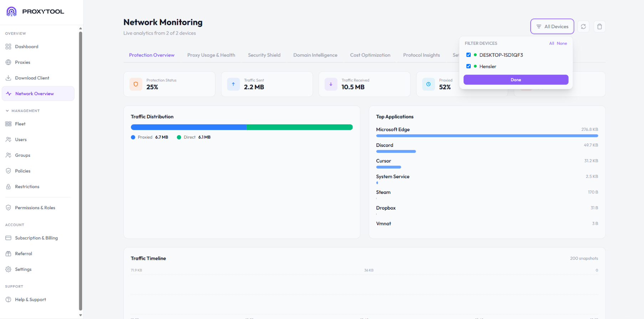Open Dashboard via its grid icon

(x=8, y=47)
